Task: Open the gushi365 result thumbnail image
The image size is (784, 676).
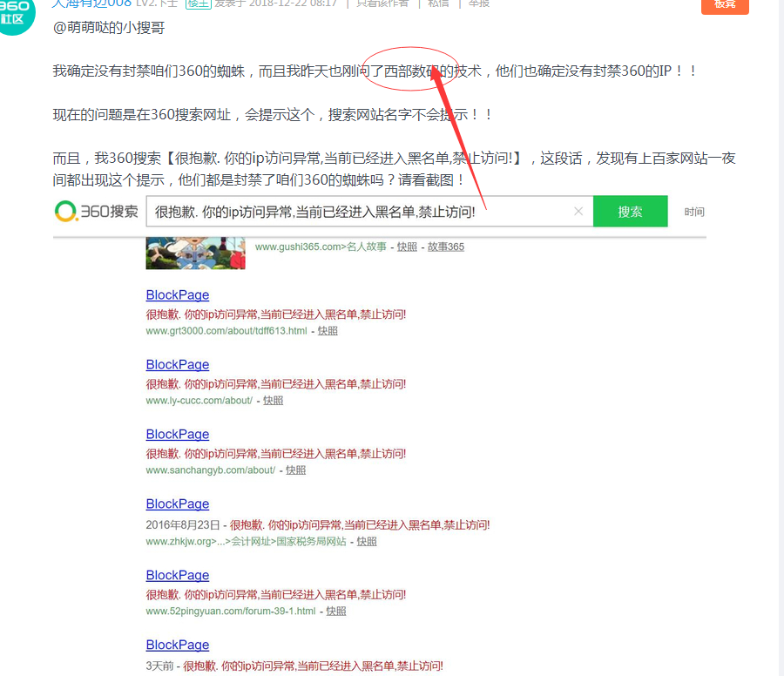Action: coord(195,253)
